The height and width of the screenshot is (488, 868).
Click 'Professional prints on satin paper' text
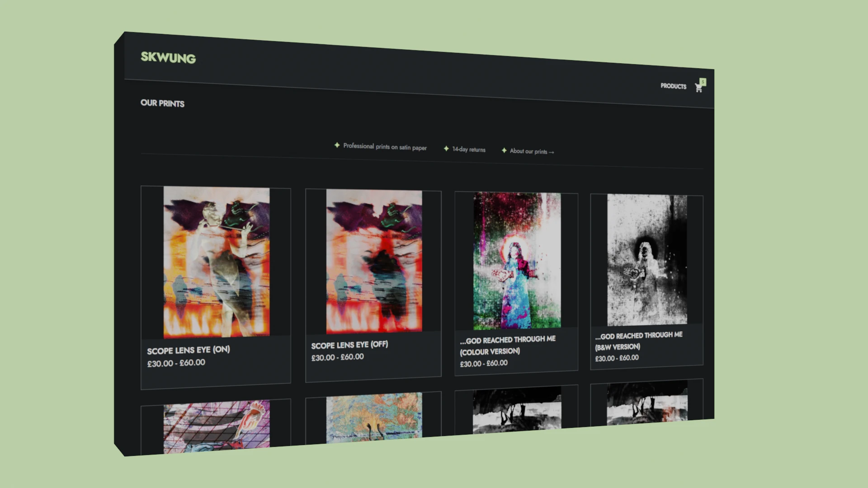pyautogui.click(x=385, y=147)
